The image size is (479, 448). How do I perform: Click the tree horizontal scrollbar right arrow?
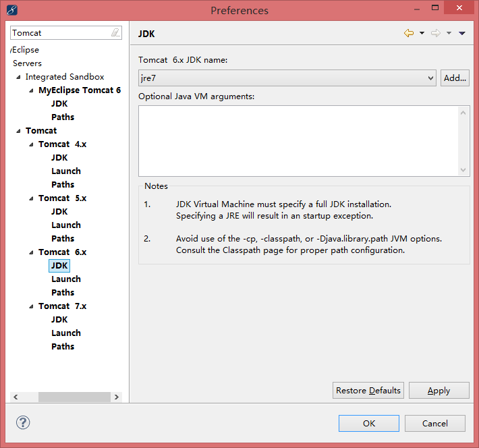click(x=117, y=397)
